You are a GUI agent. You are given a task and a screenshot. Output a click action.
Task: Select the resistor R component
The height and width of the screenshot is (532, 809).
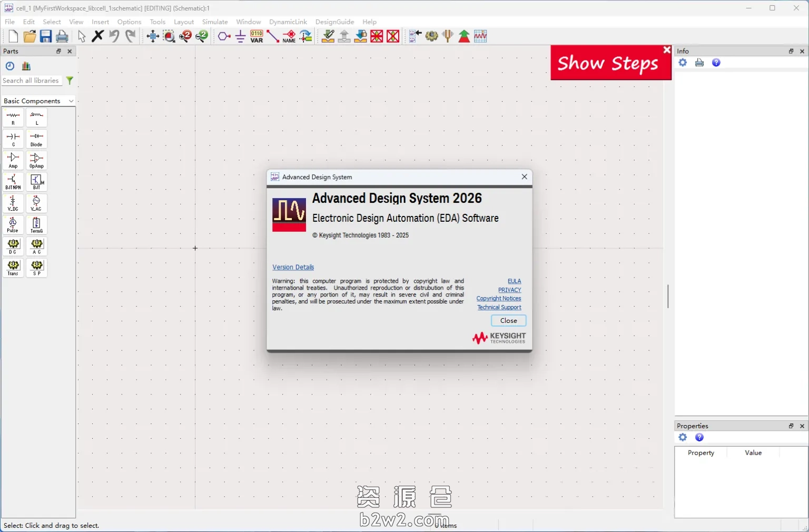13,118
